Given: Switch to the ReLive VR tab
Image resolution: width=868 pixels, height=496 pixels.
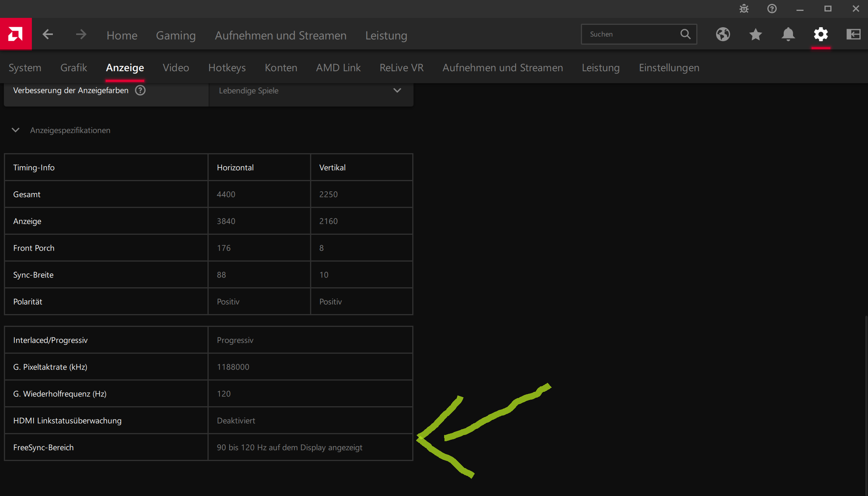Looking at the screenshot, I should click(401, 68).
